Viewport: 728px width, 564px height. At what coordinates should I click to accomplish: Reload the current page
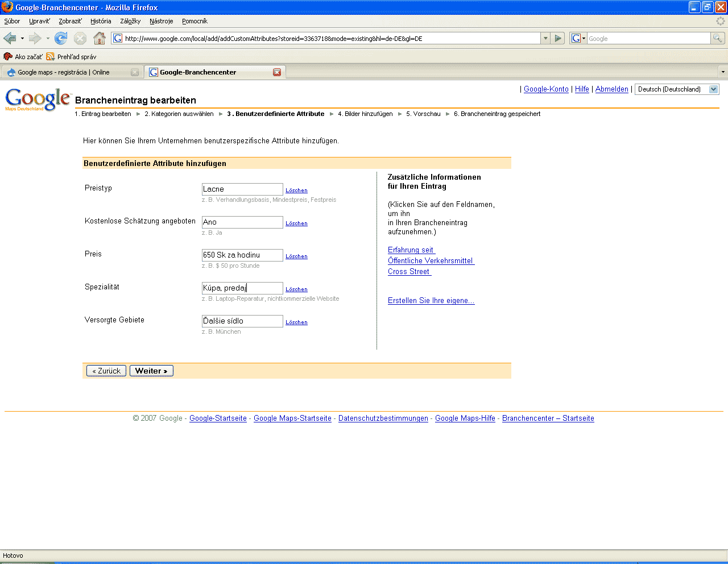(x=61, y=38)
